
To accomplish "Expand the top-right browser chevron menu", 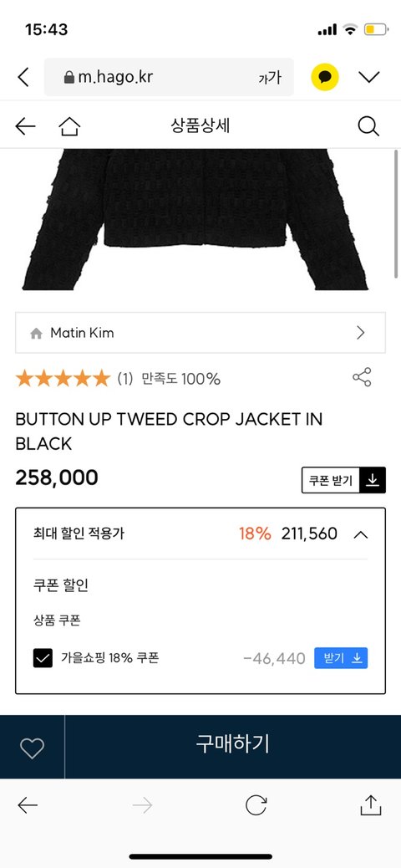I will click(x=369, y=77).
